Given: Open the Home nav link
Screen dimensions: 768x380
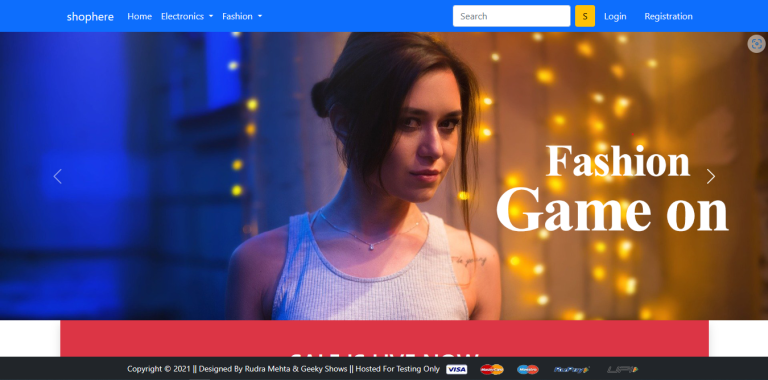Looking at the screenshot, I should [x=140, y=16].
